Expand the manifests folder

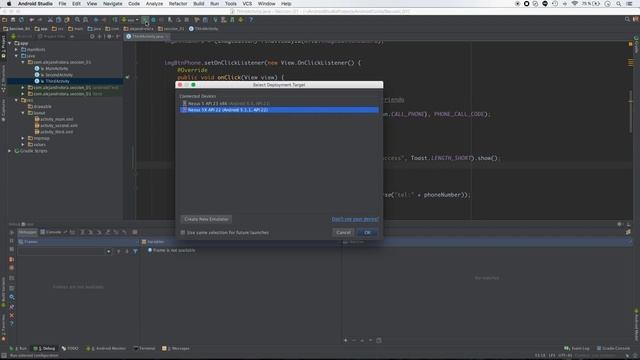[x=16, y=49]
